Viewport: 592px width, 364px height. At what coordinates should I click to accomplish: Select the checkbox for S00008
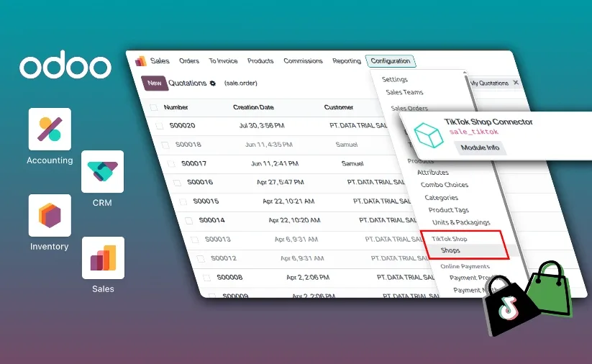click(x=207, y=278)
